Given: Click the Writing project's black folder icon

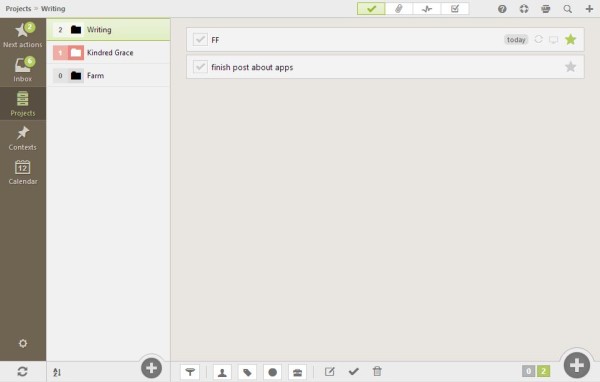Looking at the screenshot, I should click(x=76, y=29).
